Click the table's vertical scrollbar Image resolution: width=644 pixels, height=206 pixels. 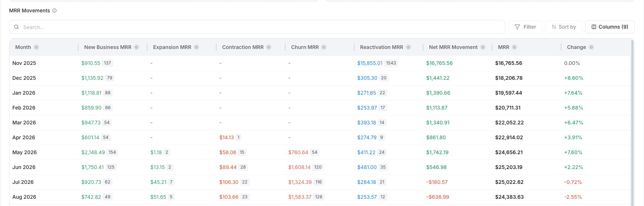(633, 123)
